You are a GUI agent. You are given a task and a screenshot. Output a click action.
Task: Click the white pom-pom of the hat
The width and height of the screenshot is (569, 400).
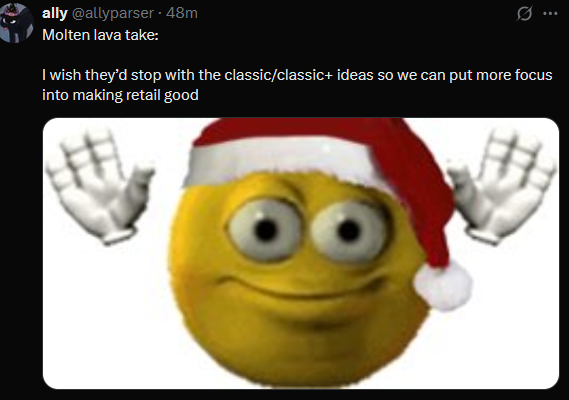pos(443,285)
